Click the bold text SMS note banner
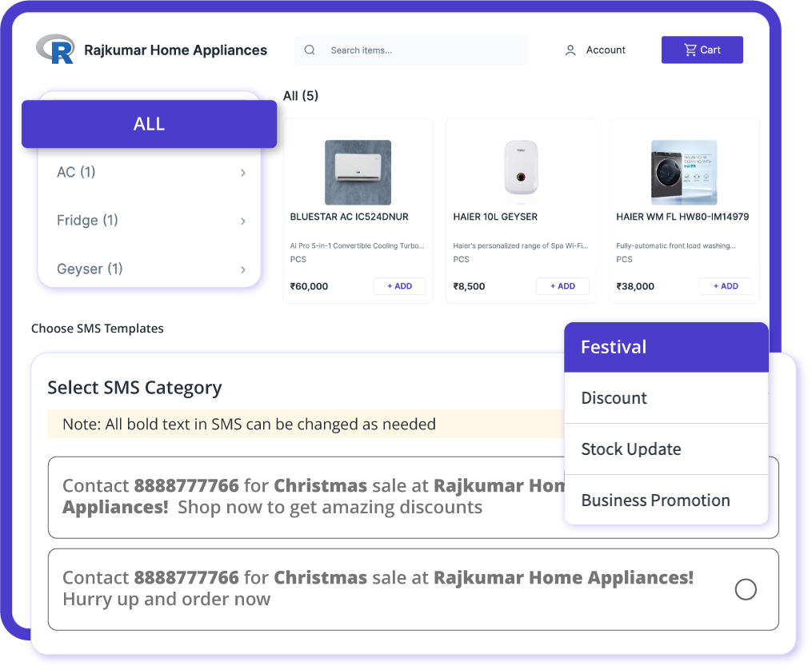 [x=306, y=425]
